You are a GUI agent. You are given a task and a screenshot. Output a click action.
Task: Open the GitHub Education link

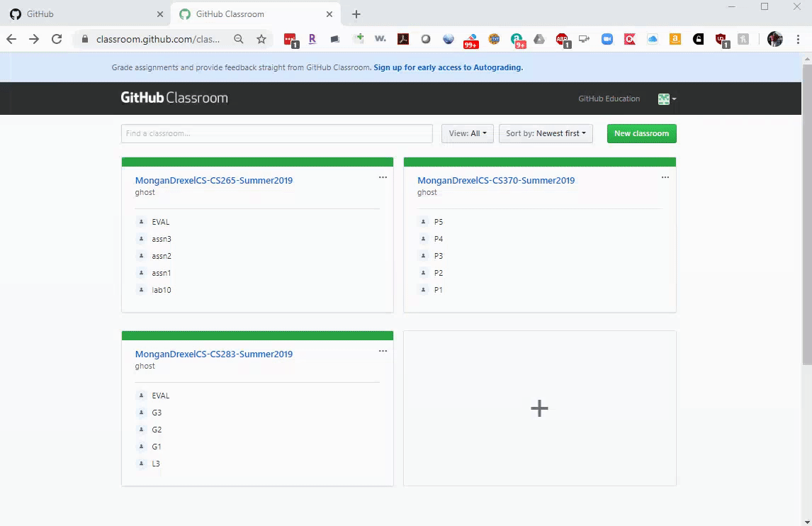coord(609,99)
